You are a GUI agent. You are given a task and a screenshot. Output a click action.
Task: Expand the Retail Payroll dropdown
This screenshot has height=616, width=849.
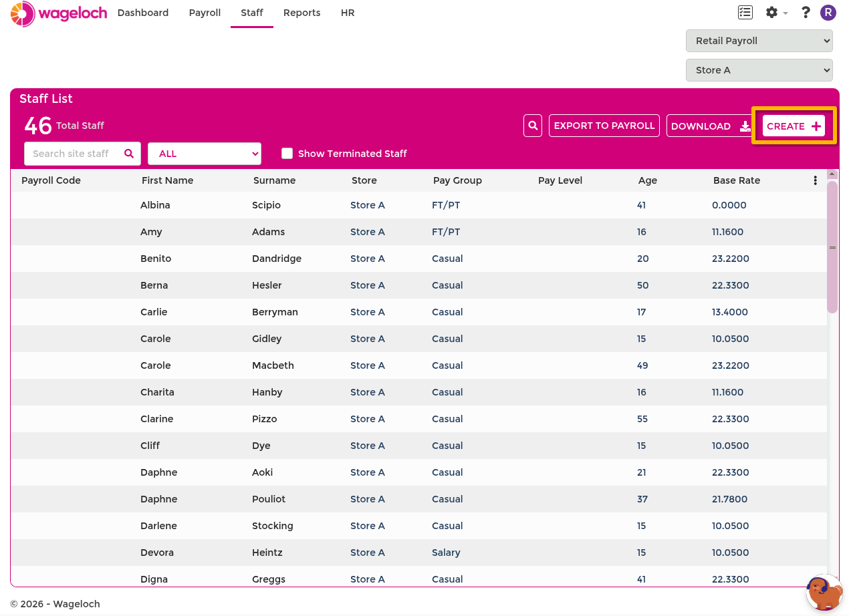click(x=759, y=41)
